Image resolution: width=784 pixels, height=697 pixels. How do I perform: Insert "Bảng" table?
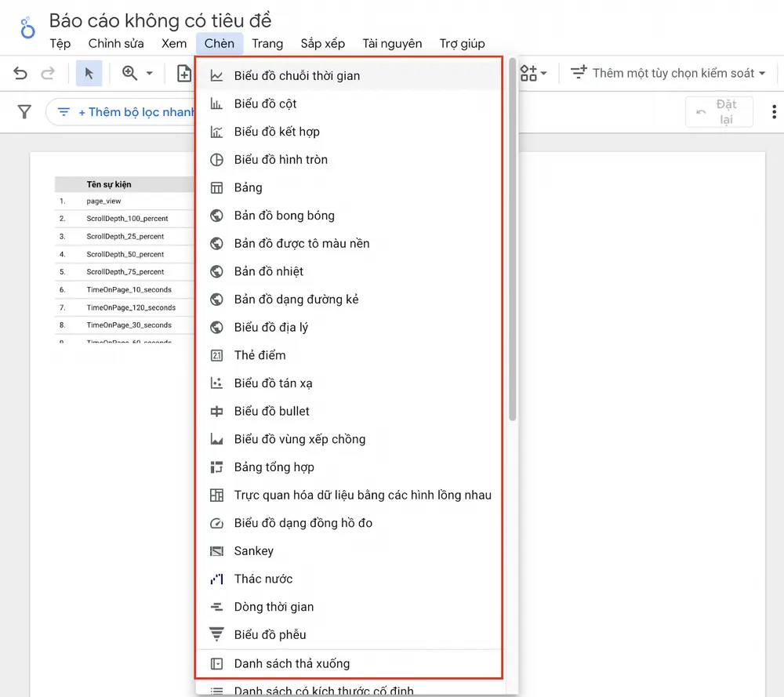click(x=349, y=187)
